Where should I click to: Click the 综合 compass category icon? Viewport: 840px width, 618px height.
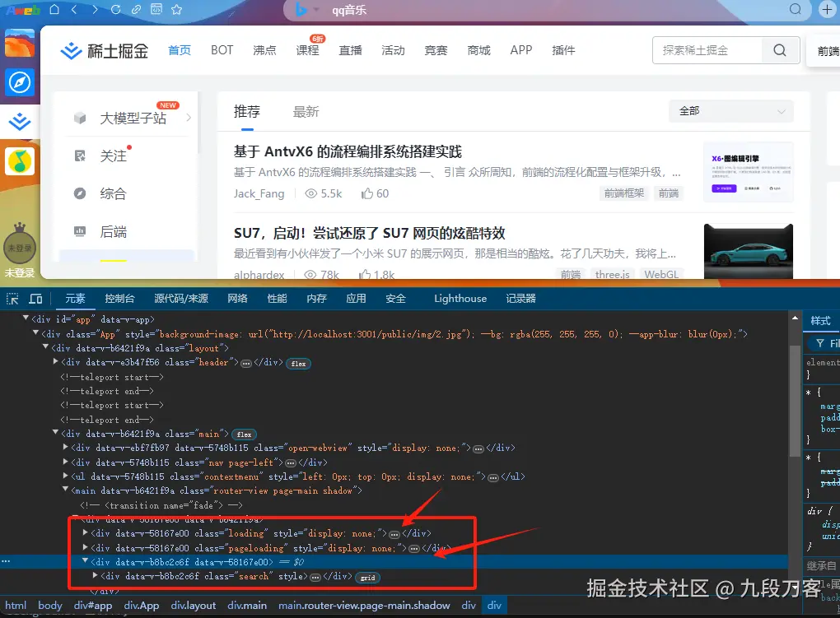point(80,193)
